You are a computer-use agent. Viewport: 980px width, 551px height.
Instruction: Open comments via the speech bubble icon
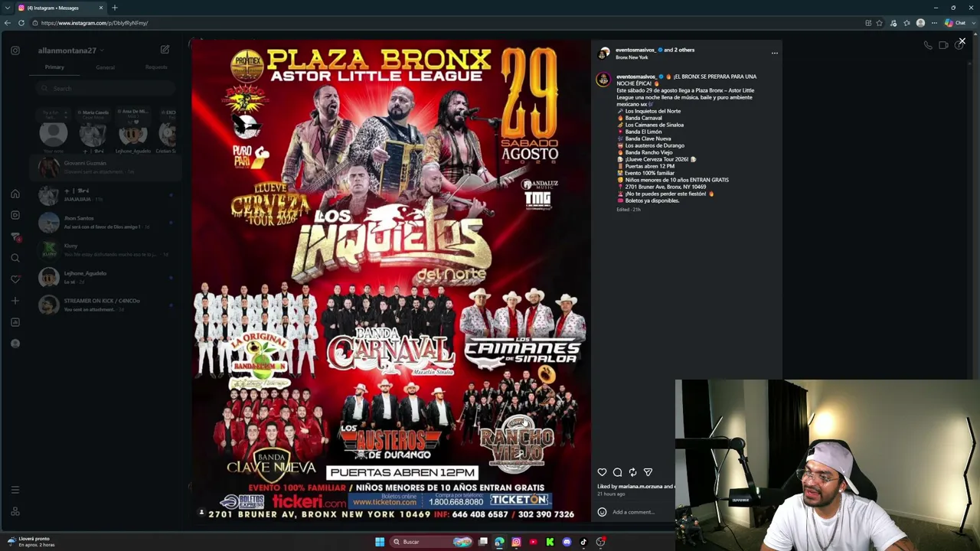click(x=617, y=472)
